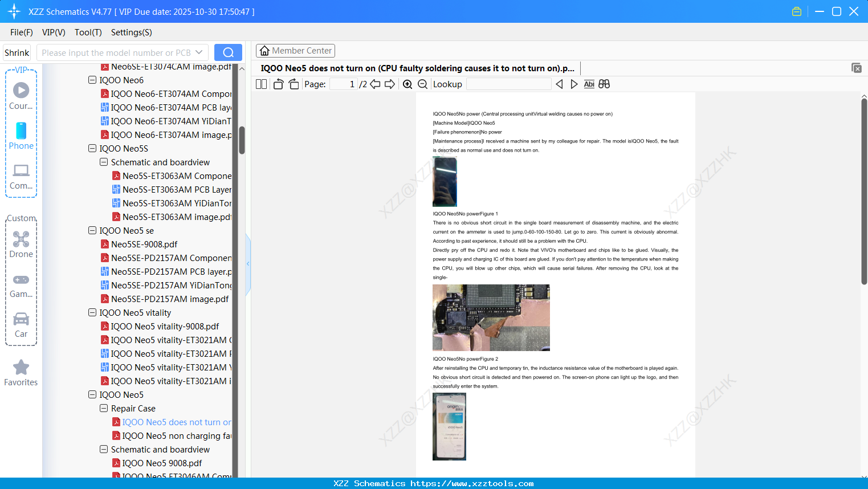Viewport: 868px width, 489px height.
Task: Open the Settings(S) menu
Action: pyautogui.click(x=132, y=32)
